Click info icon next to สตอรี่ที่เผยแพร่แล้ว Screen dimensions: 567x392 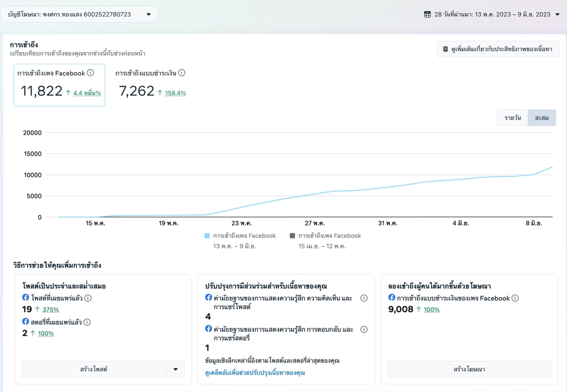pos(87,322)
